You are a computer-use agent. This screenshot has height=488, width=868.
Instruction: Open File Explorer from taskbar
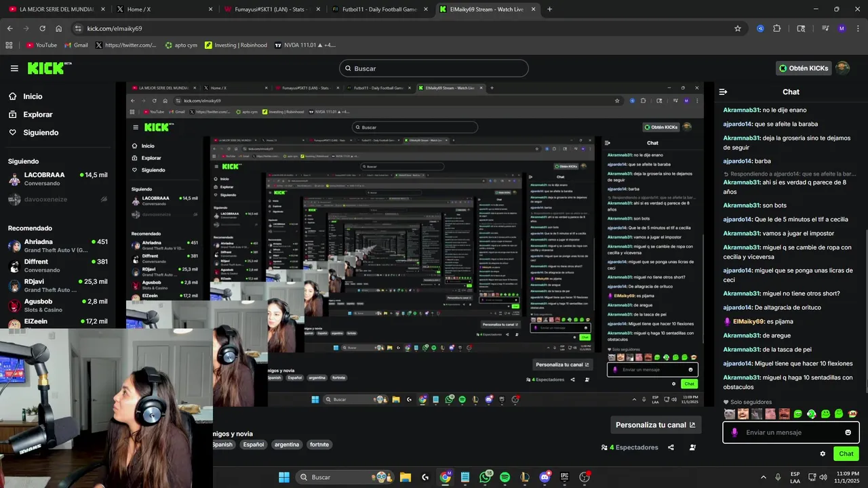[x=406, y=477]
